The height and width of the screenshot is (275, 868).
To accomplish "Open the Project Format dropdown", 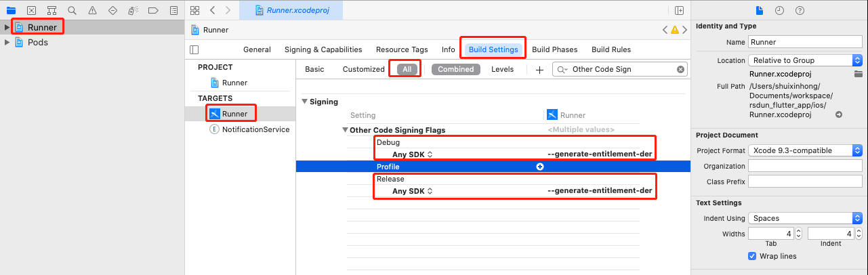I will tap(805, 150).
